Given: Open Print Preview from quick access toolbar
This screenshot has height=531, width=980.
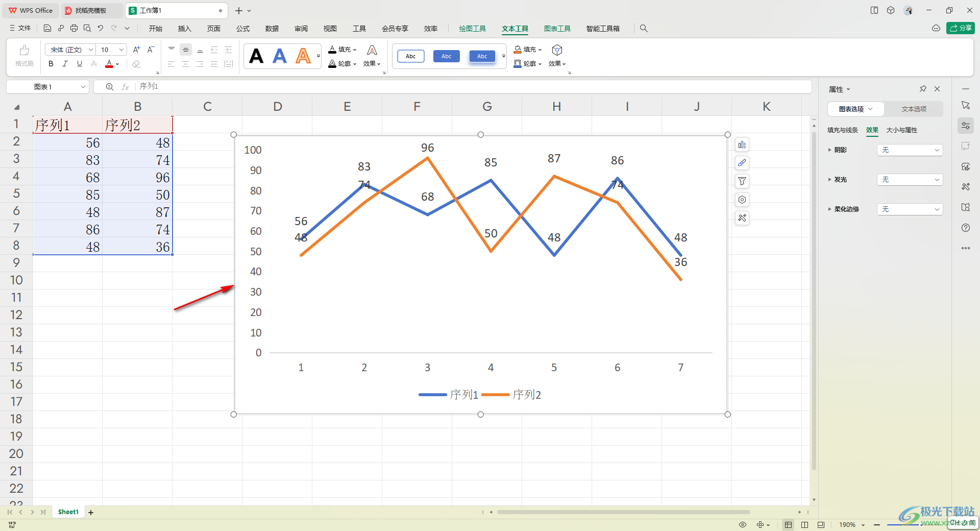Looking at the screenshot, I should point(87,29).
